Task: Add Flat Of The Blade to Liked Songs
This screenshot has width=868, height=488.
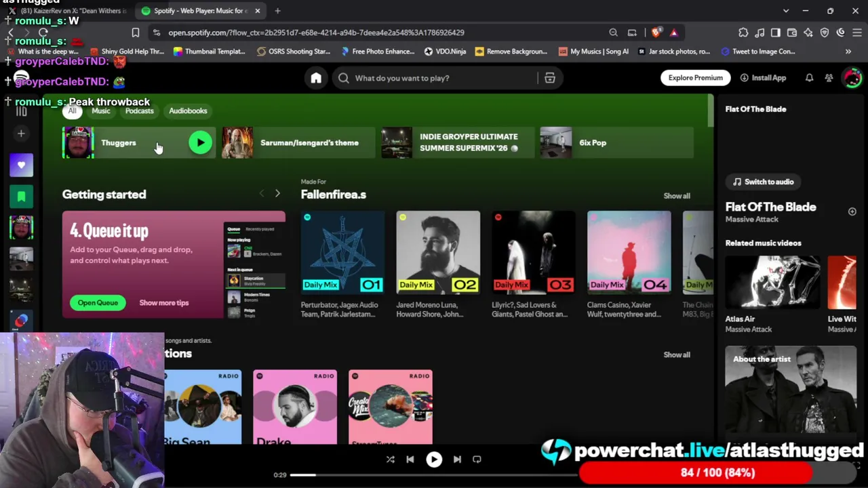Action: point(852,211)
